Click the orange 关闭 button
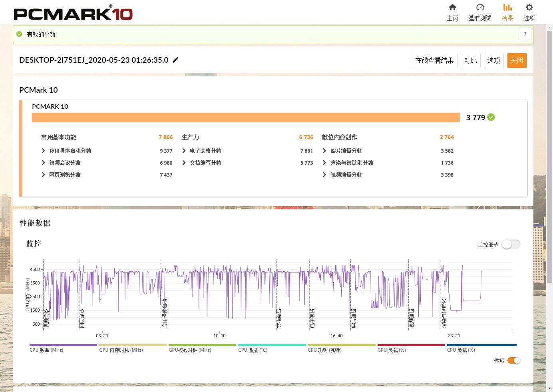The width and height of the screenshot is (553, 392). [x=517, y=60]
